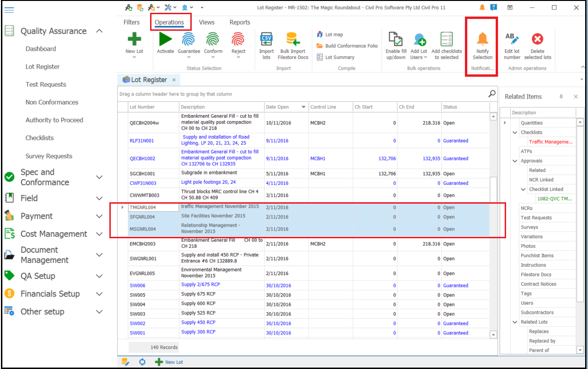Open Import lots CSV icon

(267, 39)
